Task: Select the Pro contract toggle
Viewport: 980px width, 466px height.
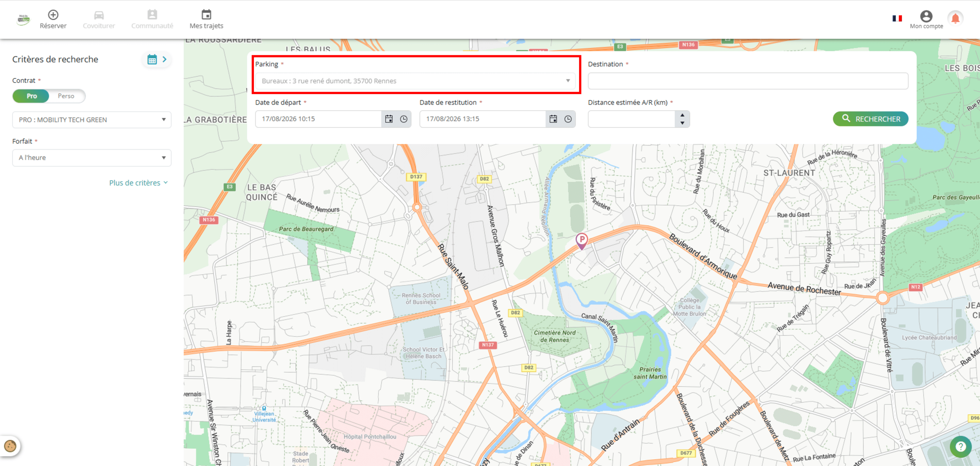Action: coord(31,96)
